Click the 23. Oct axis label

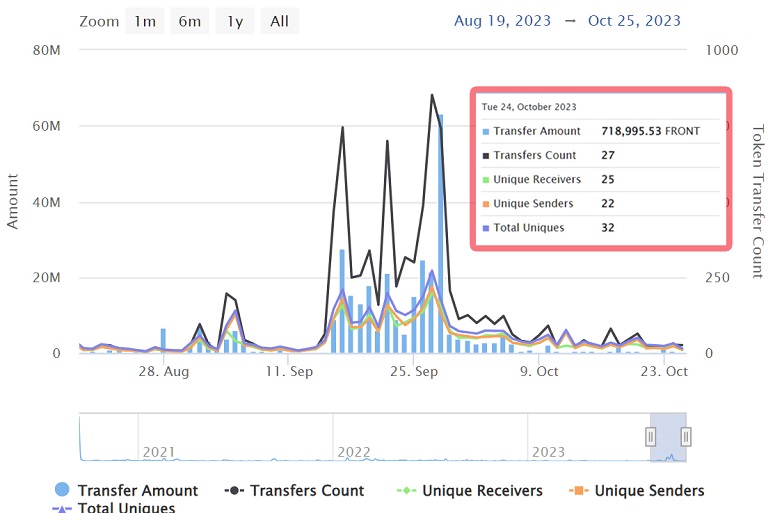(x=664, y=371)
